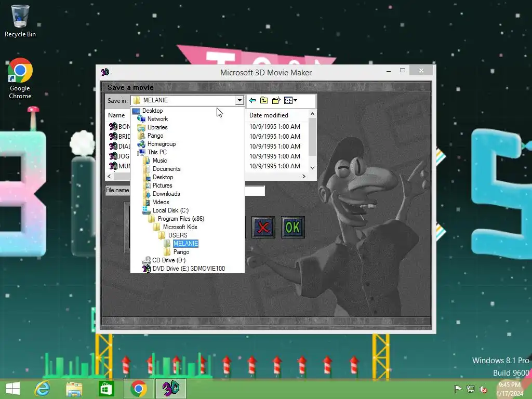Click inside the File name input field
The height and width of the screenshot is (399, 532).
tap(255, 191)
